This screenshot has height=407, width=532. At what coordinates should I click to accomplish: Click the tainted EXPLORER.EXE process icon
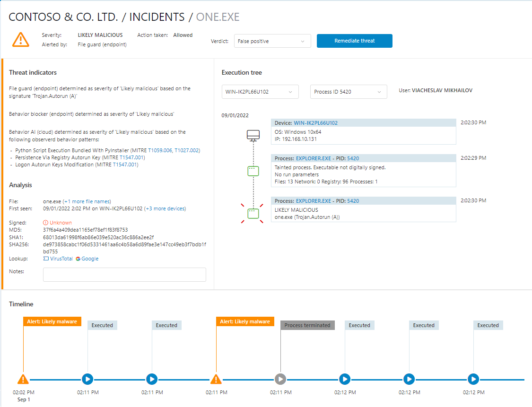click(253, 171)
